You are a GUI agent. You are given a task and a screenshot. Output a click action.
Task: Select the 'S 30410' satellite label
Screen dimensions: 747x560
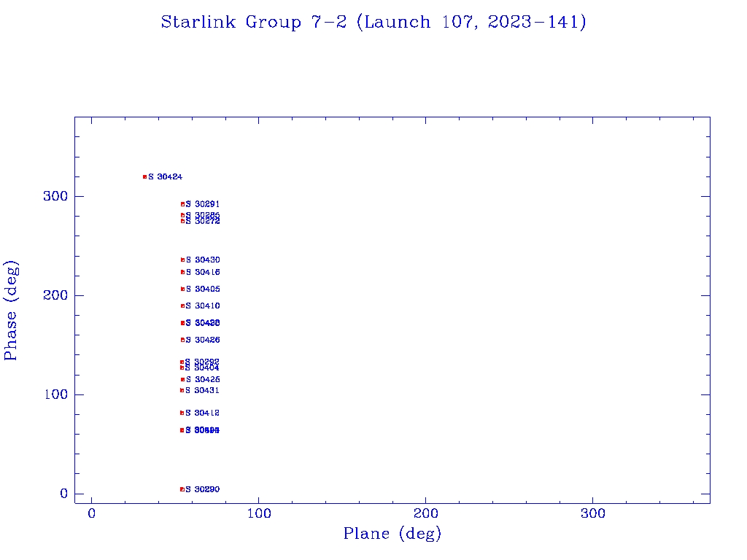coord(203,306)
